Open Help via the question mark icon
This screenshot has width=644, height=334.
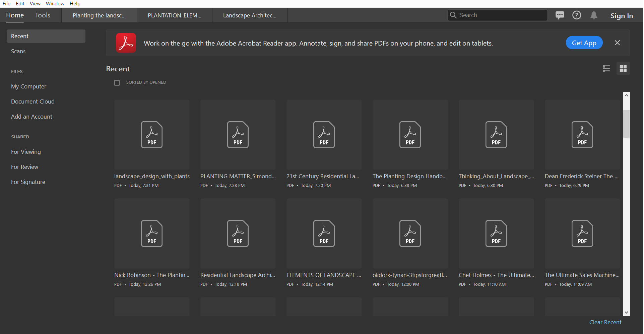click(577, 15)
